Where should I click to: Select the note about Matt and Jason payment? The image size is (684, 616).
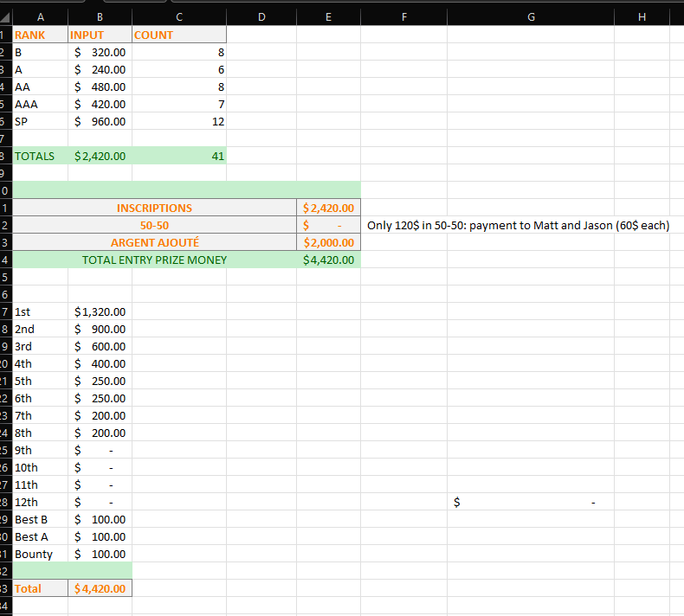tap(518, 226)
